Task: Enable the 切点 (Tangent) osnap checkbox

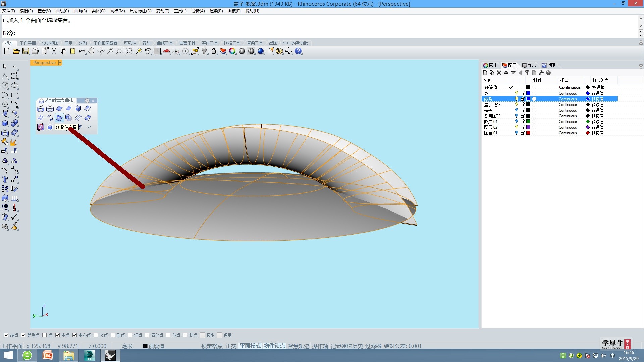Action: [130, 335]
